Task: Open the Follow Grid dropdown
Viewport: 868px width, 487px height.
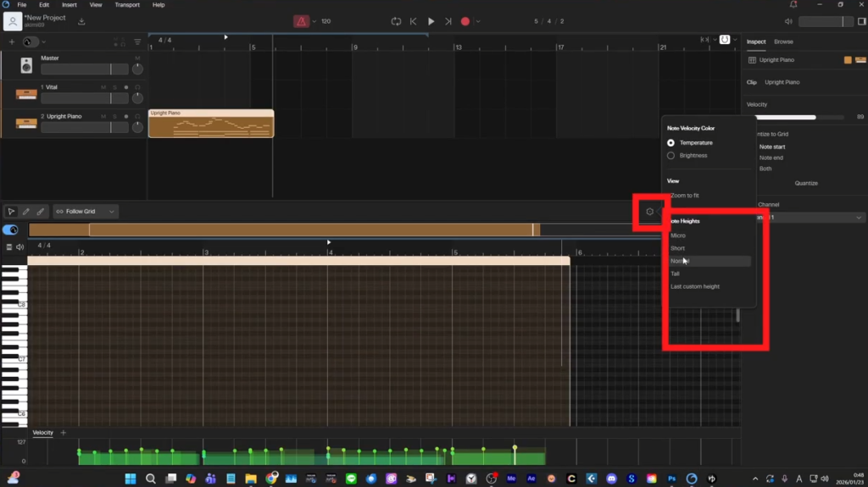Action: coord(86,211)
